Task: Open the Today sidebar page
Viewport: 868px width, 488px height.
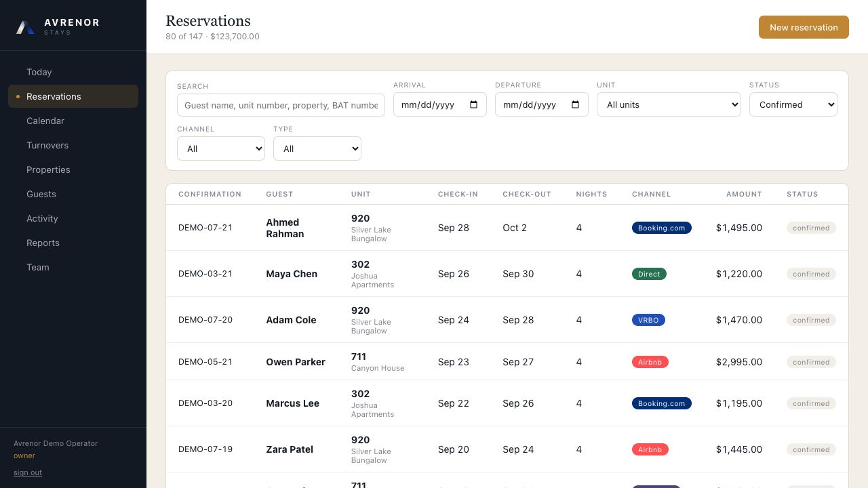Action: coord(73,72)
